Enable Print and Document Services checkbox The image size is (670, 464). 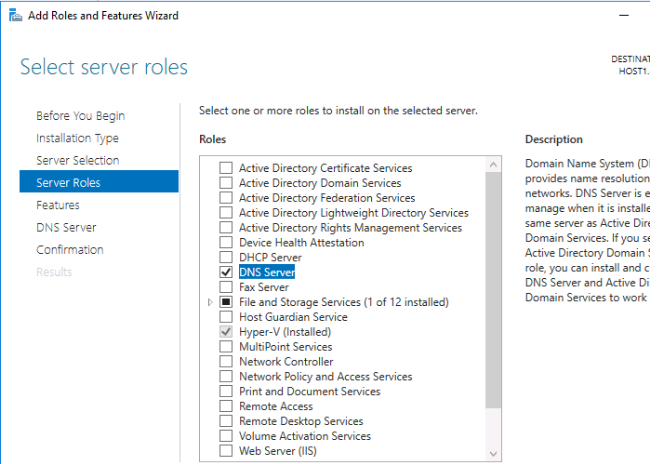click(226, 391)
